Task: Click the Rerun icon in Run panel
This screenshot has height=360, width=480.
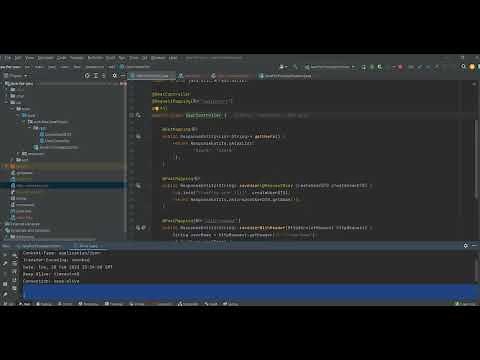Action: pos(5,254)
